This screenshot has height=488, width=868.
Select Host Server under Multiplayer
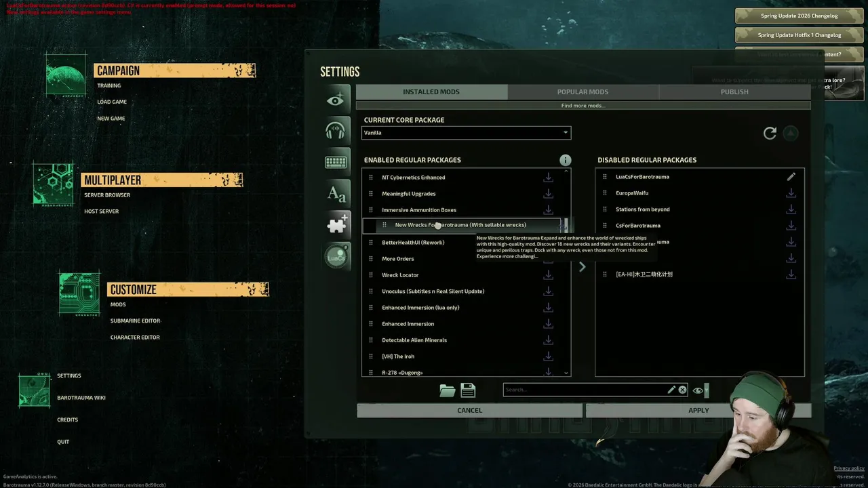pos(102,211)
